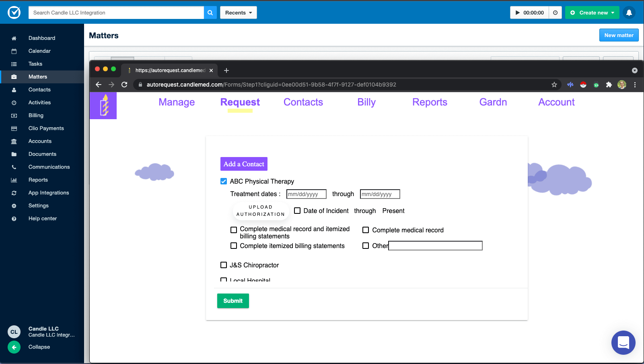Enable Complete medical record checkbox
Viewport: 644px width, 364px height.
366,230
